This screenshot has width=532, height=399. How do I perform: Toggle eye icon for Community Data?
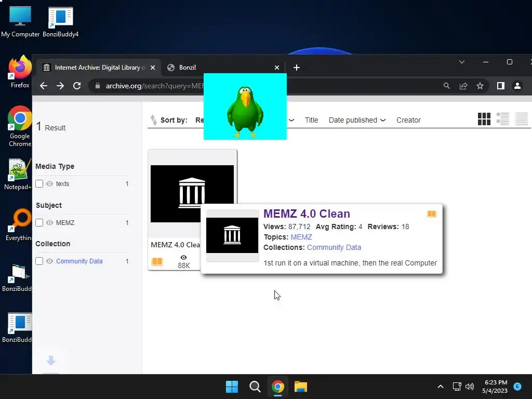click(x=49, y=261)
